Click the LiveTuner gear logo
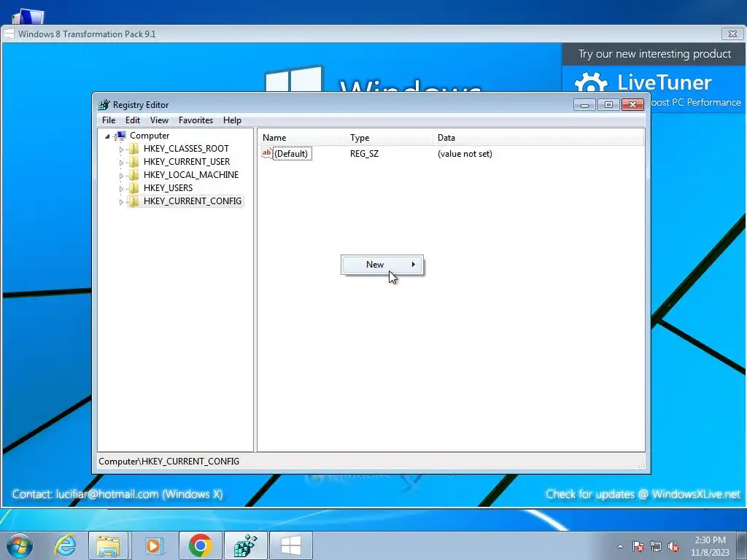This screenshot has height=560, width=747. [x=591, y=82]
